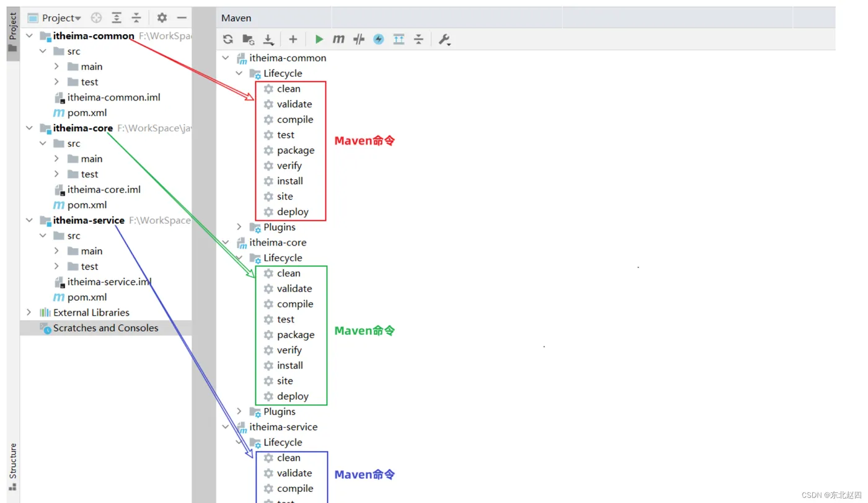
Task: Click Collapse All icon in Maven toolbar
Action: (418, 39)
